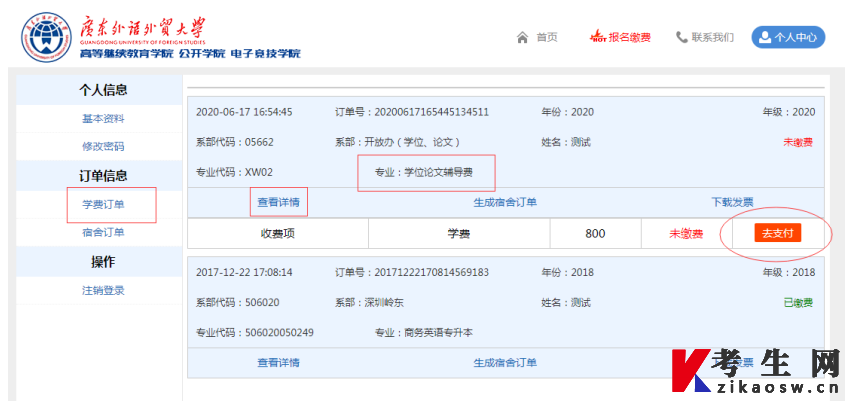Click the 广东外语外贸大学 calligraphy title
This screenshot has height=406, width=854.
143,28
